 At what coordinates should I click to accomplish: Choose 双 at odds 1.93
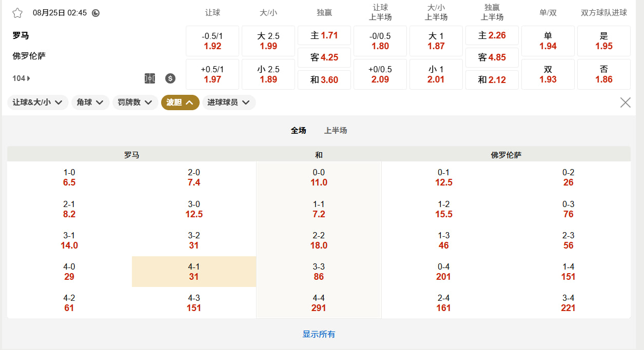tap(548, 74)
